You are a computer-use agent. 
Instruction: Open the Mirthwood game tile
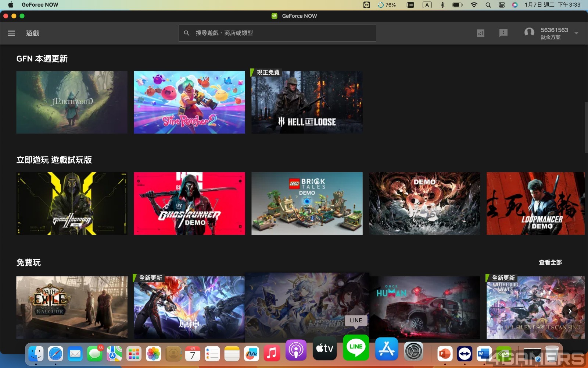[72, 102]
